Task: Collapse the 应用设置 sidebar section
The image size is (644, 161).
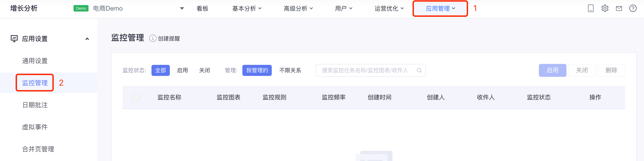Action: pos(87,39)
